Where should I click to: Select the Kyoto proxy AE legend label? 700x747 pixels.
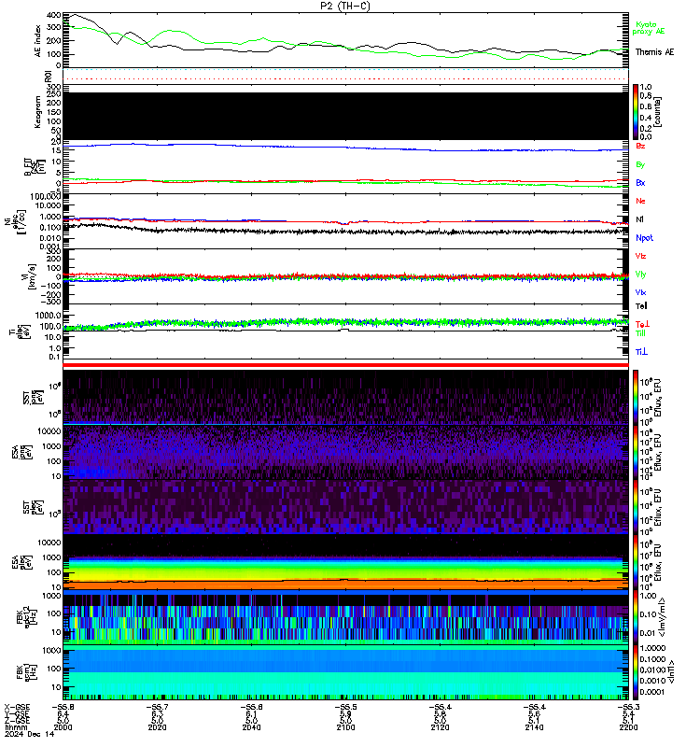[648, 28]
